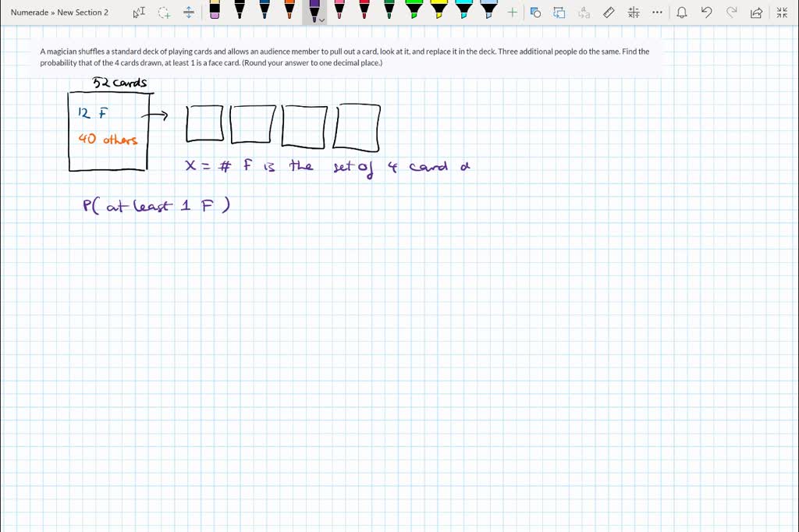Click the Share icon
Screen dimensions: 799x532
pos(755,12)
